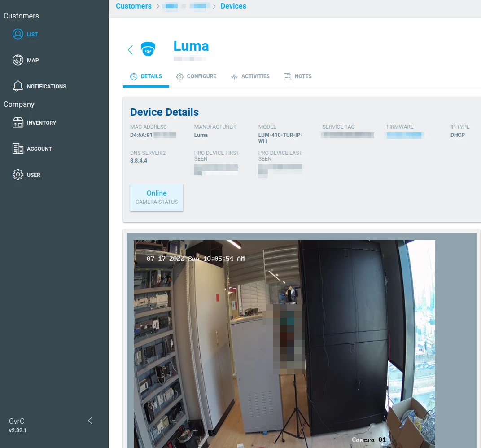Select the Notes tab
Screen dimensions: 481x448
(297, 76)
